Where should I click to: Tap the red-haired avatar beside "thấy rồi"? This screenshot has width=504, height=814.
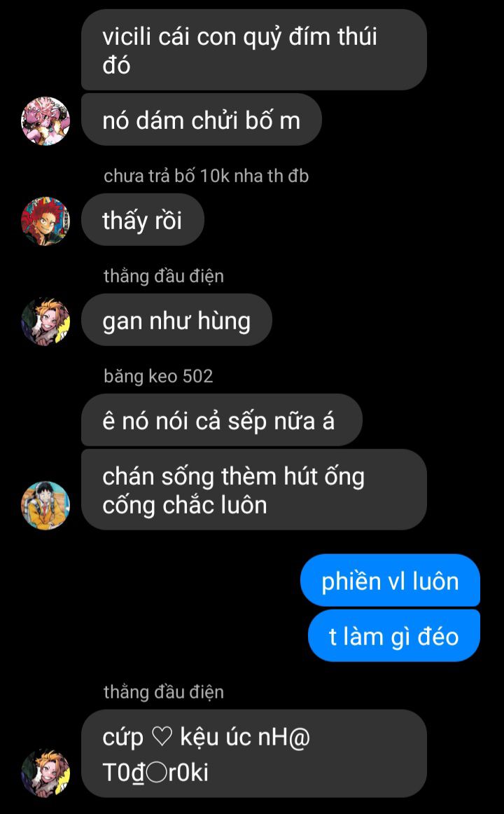tap(45, 221)
